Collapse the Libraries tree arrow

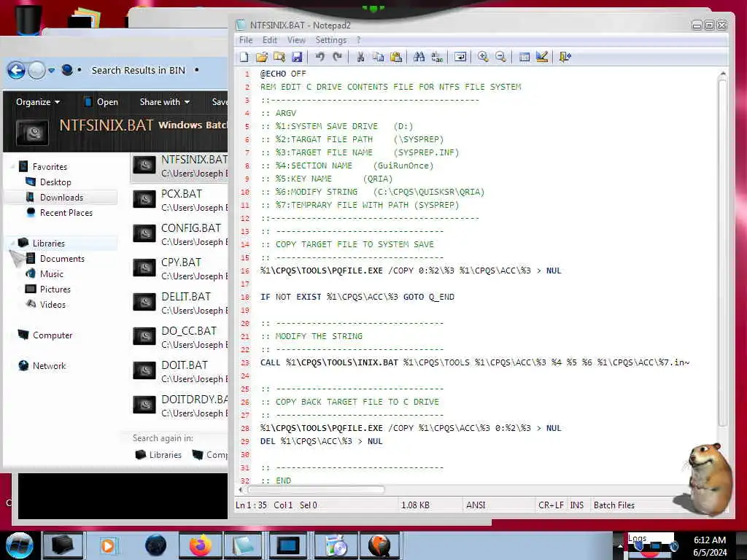pos(12,244)
